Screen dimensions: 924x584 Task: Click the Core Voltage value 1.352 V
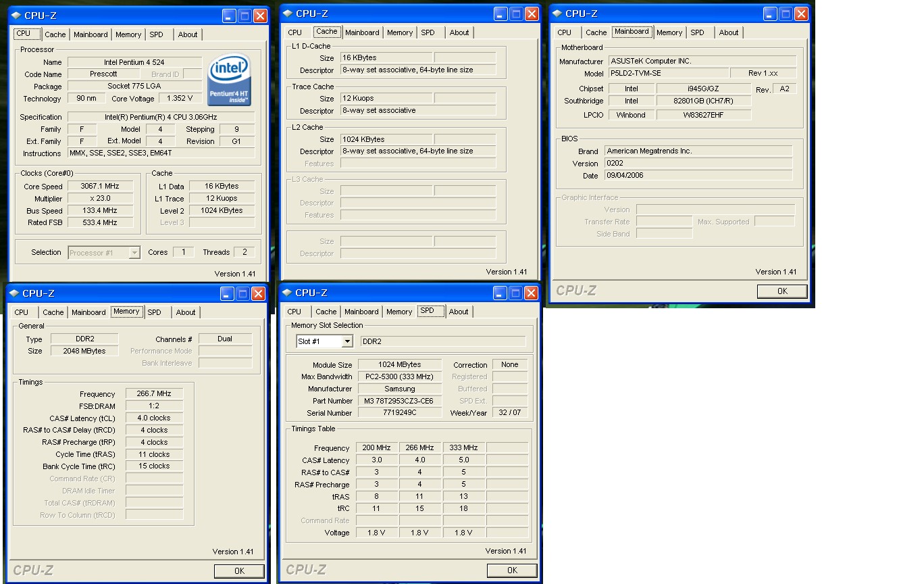pos(179,99)
